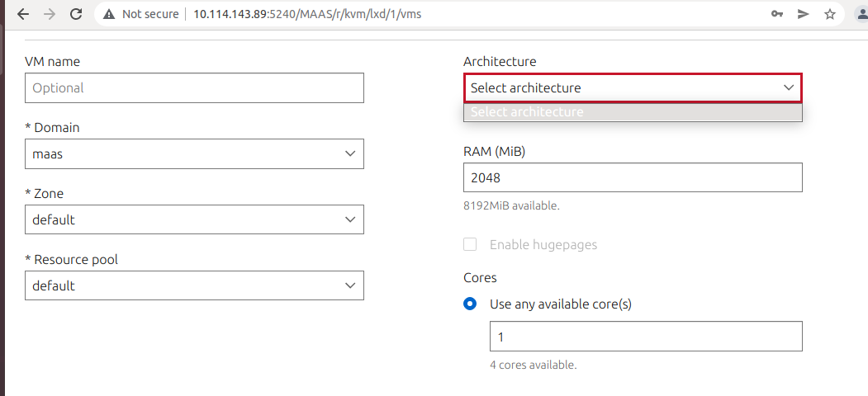Open the Domain dropdown showing maas
Image resolution: width=868 pixels, height=396 pixels.
coord(194,153)
